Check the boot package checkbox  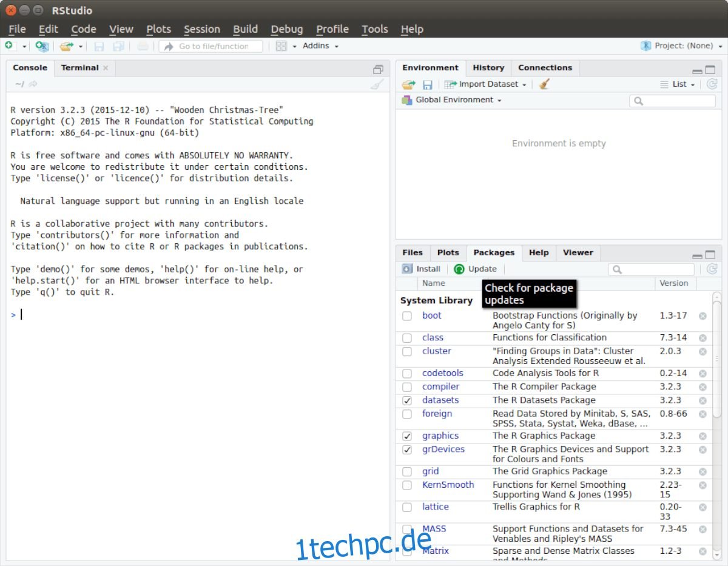coord(407,316)
